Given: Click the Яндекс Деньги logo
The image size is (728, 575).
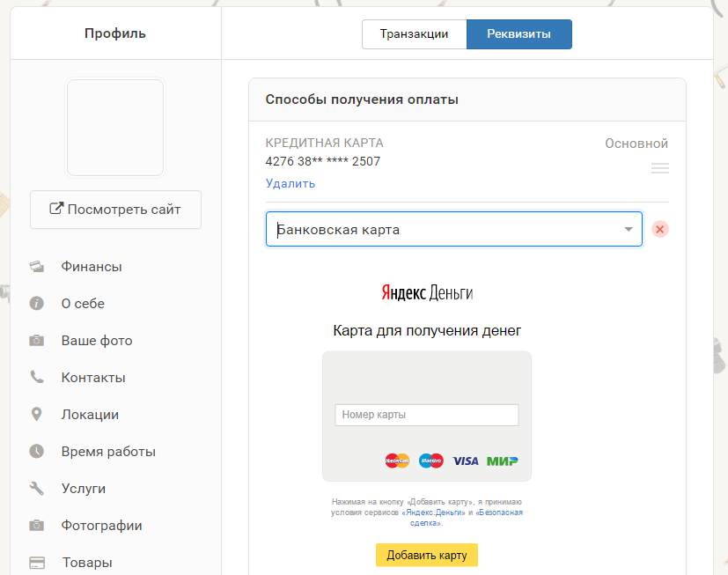Looking at the screenshot, I should click(x=427, y=292).
